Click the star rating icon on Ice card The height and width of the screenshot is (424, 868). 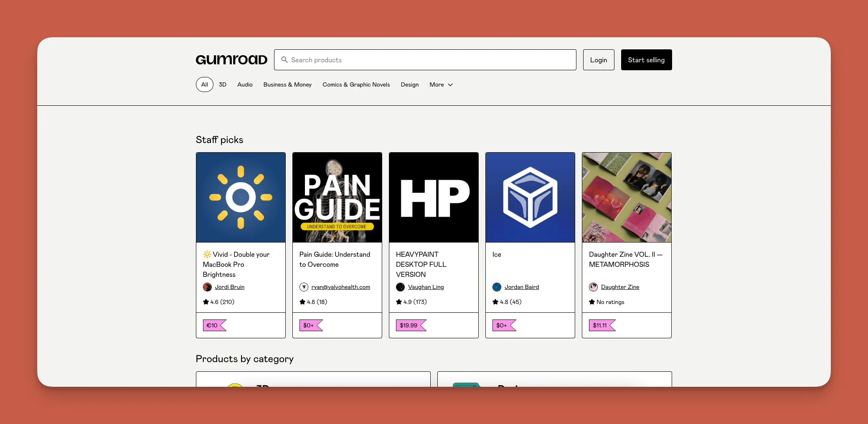coord(495,301)
